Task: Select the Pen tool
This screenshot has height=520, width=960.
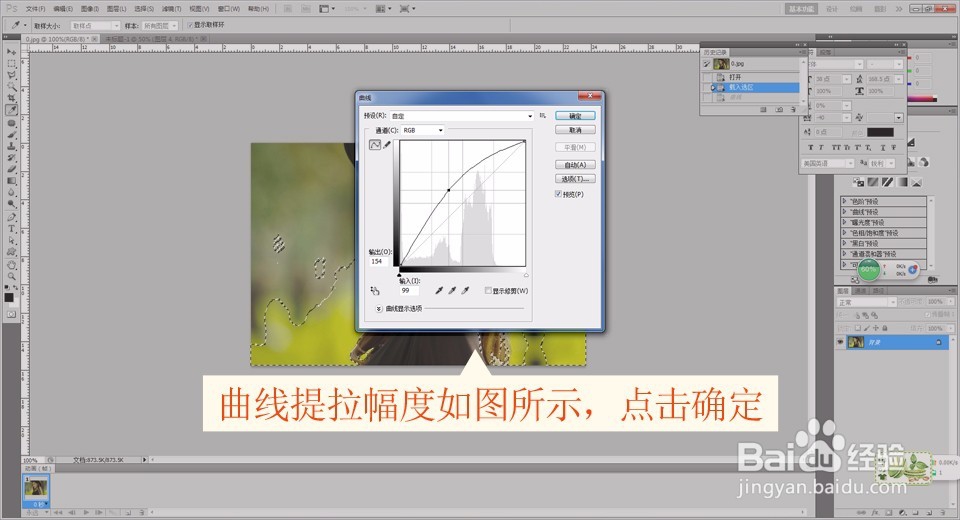Action: coord(11,217)
